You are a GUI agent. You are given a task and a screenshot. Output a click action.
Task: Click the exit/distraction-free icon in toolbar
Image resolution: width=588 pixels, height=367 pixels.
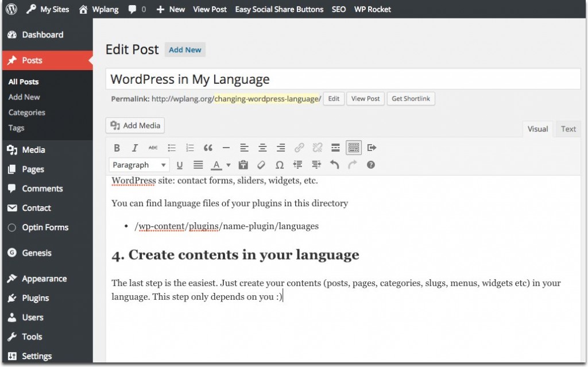pyautogui.click(x=372, y=148)
